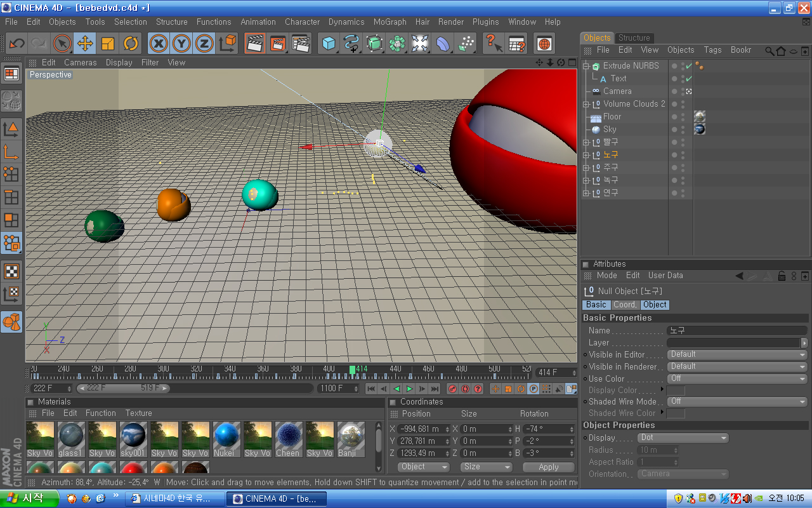Enable the Use Object Axis tool

(x=11, y=151)
